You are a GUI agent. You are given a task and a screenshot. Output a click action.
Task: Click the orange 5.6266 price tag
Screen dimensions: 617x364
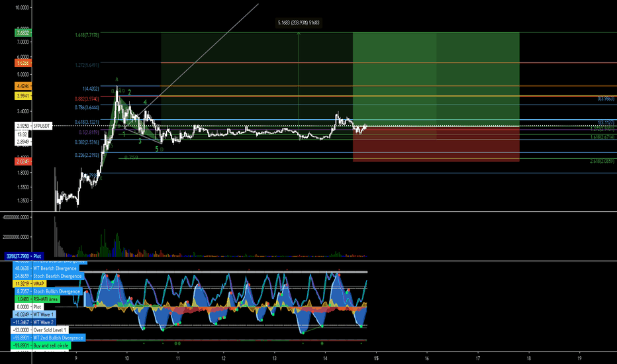coord(23,63)
